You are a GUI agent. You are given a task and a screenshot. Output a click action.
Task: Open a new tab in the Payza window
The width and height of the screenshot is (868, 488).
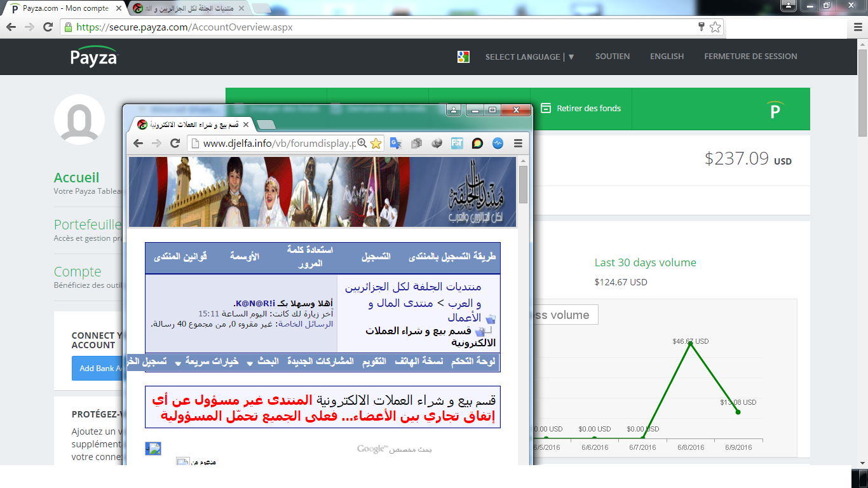[261, 8]
